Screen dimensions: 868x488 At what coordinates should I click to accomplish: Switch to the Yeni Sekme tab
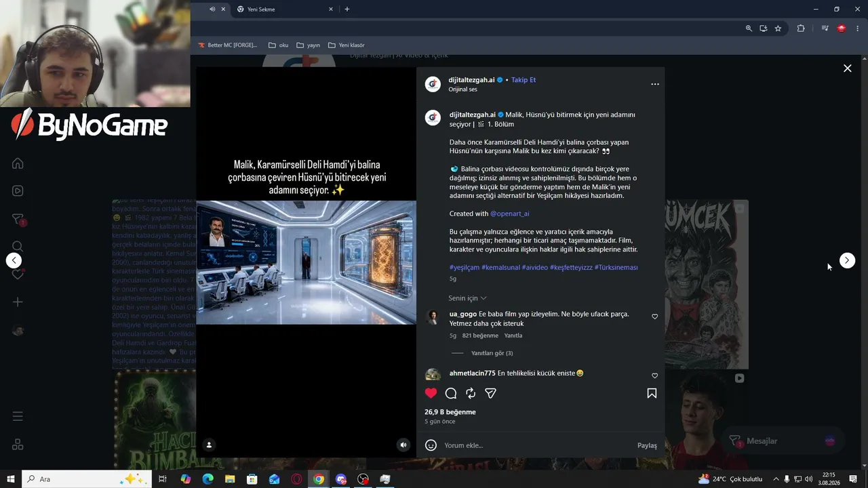click(x=285, y=9)
